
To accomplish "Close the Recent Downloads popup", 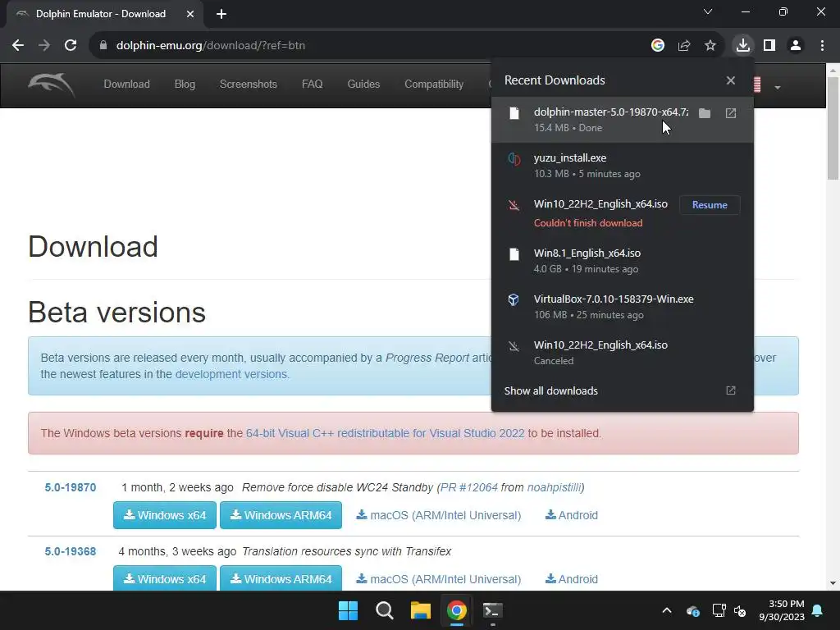I will tap(730, 80).
